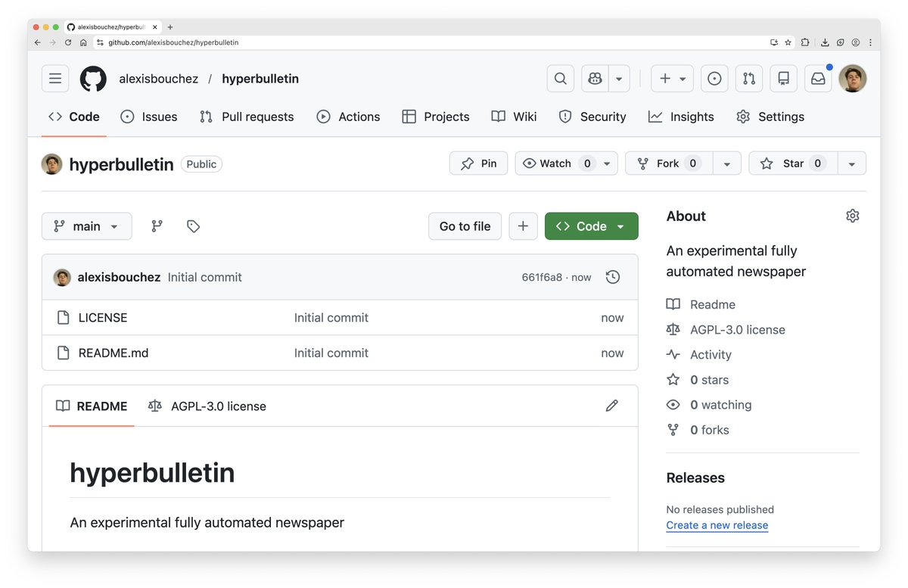Open Activity link in About sidebar
Screen dimensions: 908x588
(698, 355)
